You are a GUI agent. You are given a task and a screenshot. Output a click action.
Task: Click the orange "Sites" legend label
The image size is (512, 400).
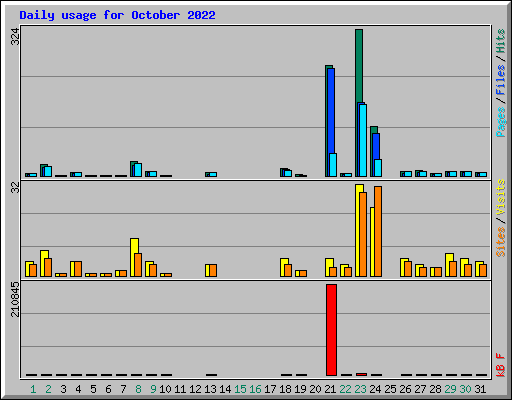(501, 242)
